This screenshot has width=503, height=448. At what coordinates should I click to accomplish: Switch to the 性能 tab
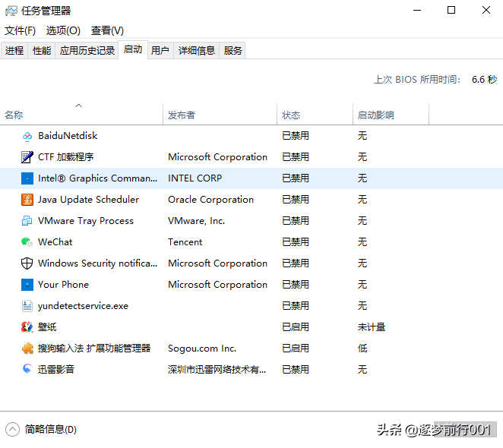(x=42, y=50)
